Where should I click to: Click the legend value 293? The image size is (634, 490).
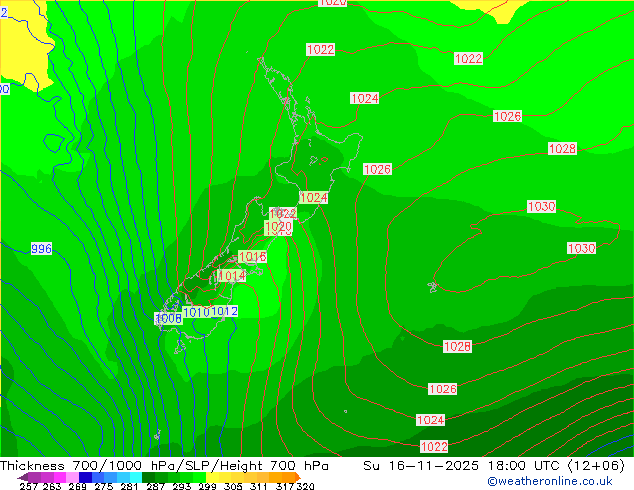click(x=181, y=486)
